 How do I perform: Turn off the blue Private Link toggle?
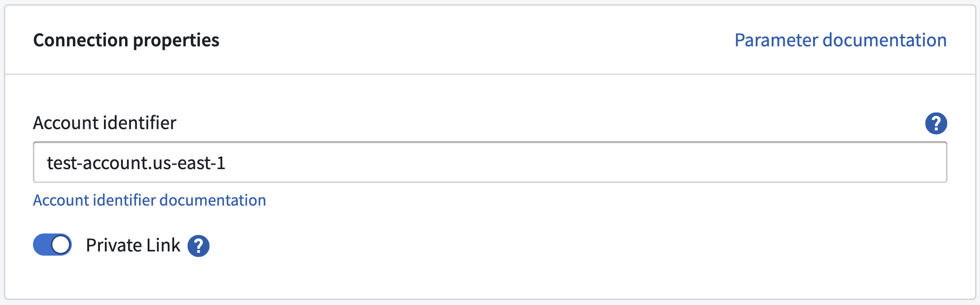[52, 245]
